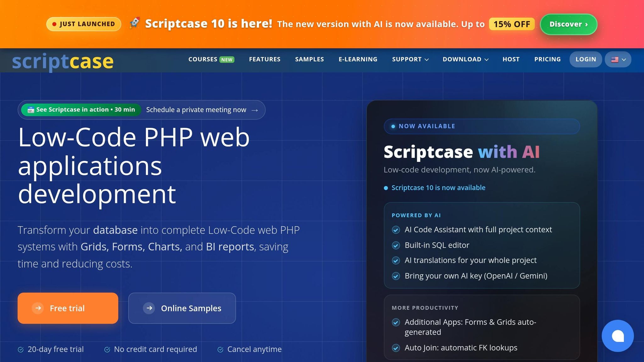
Task: Click the More Productivity label
Action: coord(425,308)
